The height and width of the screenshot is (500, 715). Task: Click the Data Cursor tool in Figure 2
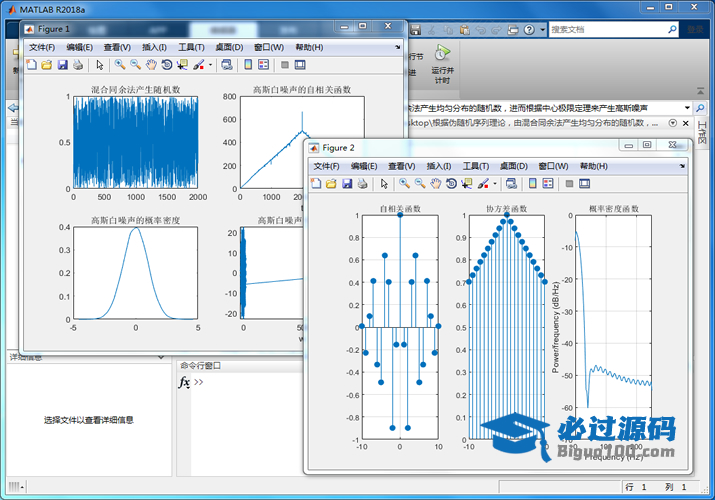[468, 184]
